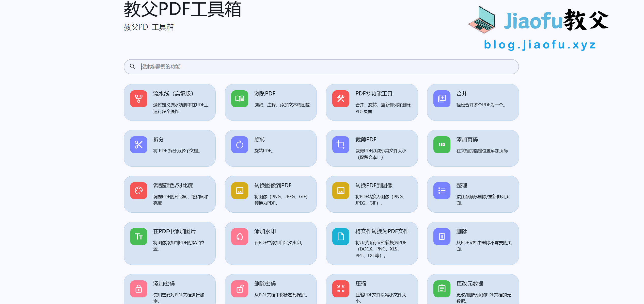The image size is (644, 304).
Task: Click the clipboard icon for 更改元数据
Action: (x=442, y=289)
